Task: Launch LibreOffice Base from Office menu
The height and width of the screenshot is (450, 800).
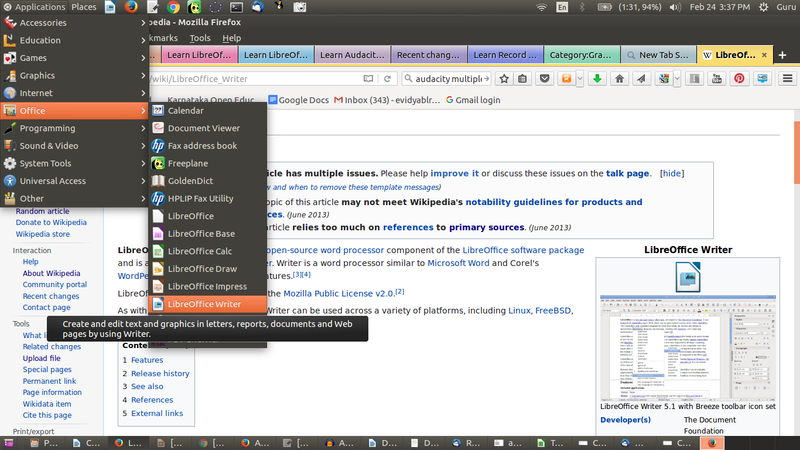Action: 208,234
